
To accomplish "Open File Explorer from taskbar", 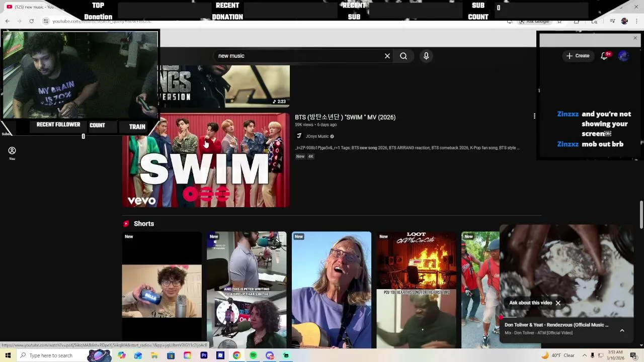I will click(x=154, y=355).
